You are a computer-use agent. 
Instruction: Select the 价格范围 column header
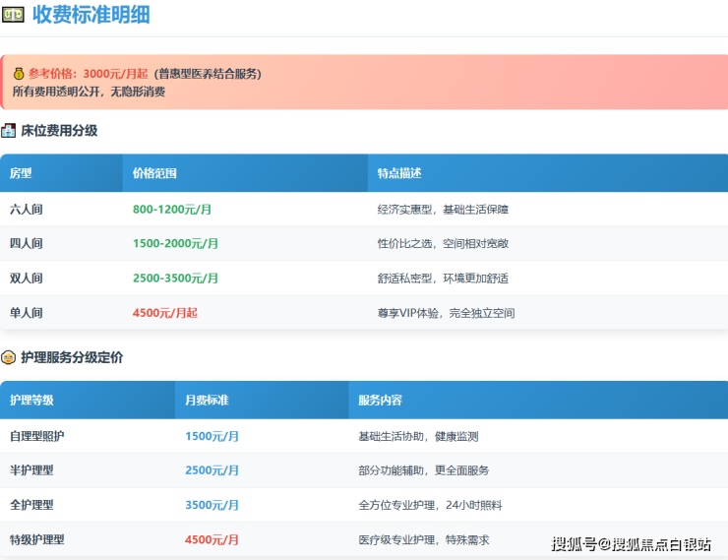coord(154,173)
